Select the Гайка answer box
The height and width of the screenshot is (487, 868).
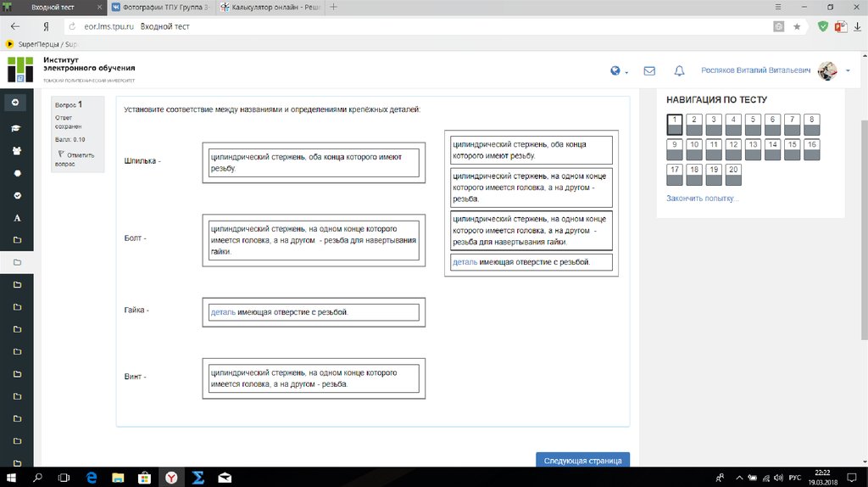pyautogui.click(x=314, y=312)
